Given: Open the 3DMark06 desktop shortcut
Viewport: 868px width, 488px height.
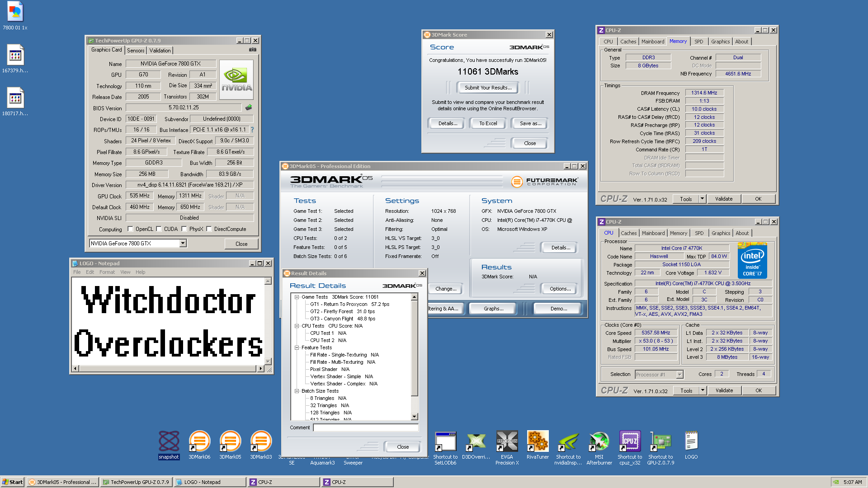Looking at the screenshot, I should tap(199, 445).
